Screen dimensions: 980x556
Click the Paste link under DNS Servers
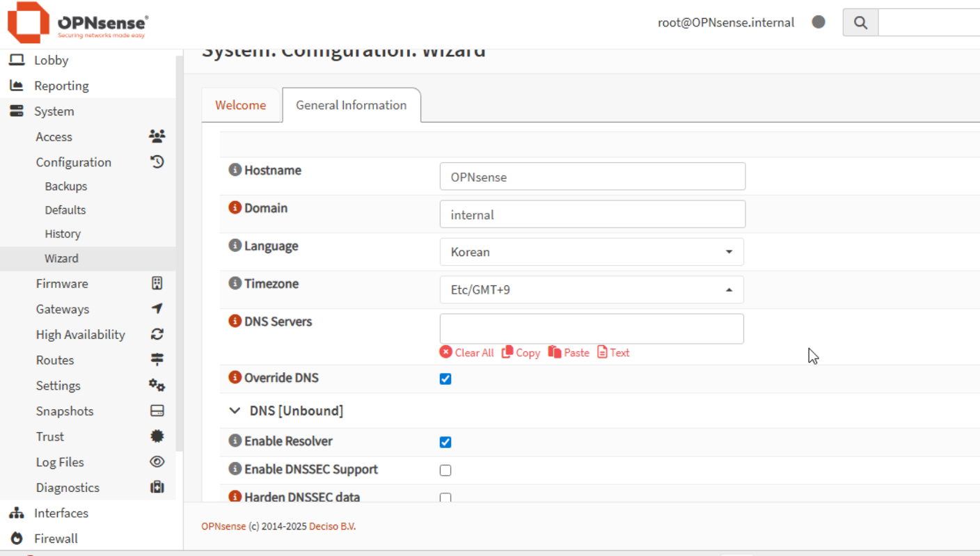(x=569, y=353)
